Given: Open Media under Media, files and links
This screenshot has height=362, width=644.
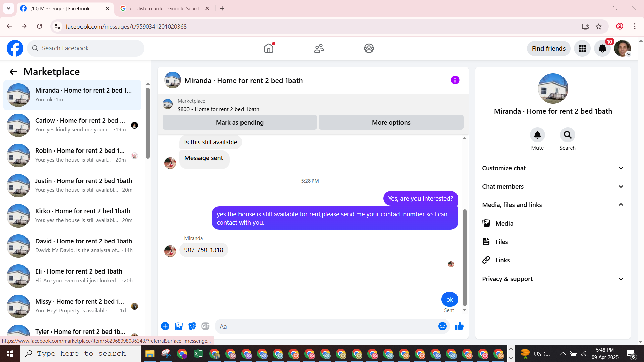Looking at the screenshot, I should coord(553,223).
